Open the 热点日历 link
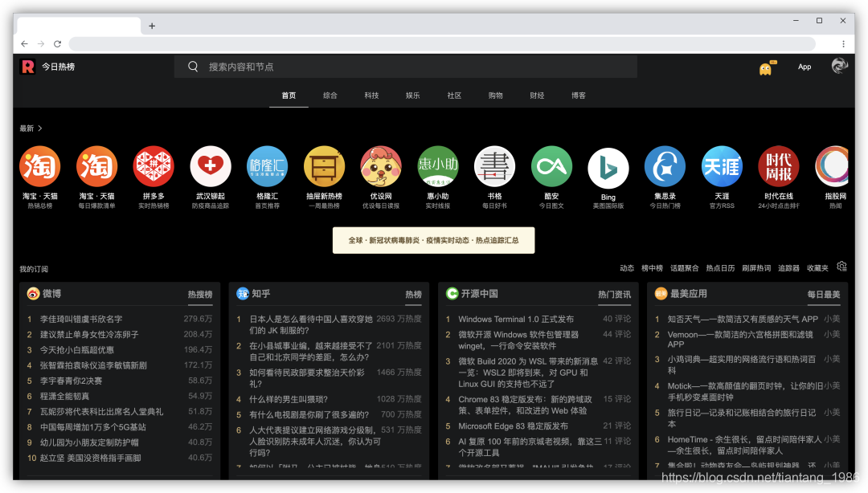This screenshot has height=493, width=868. (720, 268)
